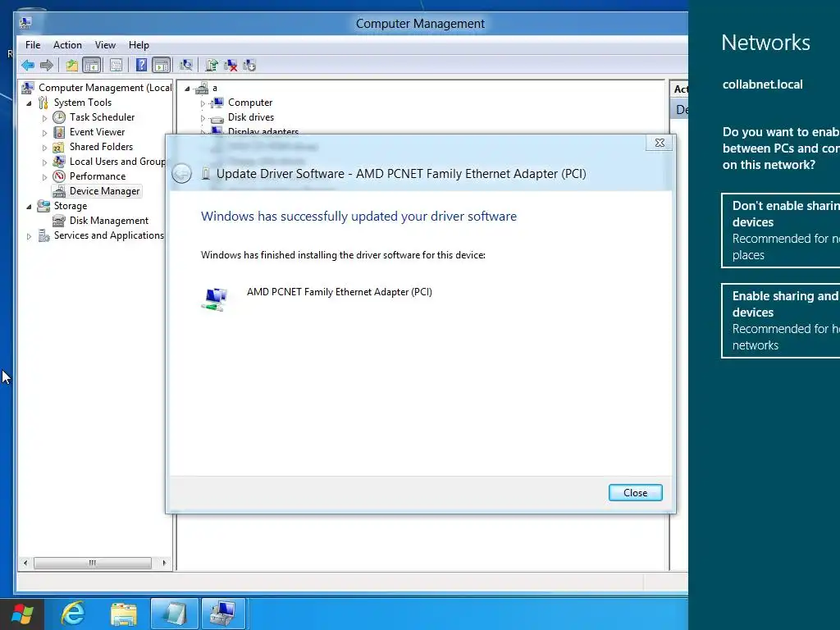Click the Disable device down-arrow icon
This screenshot has width=840, height=630.
pyautogui.click(x=249, y=66)
